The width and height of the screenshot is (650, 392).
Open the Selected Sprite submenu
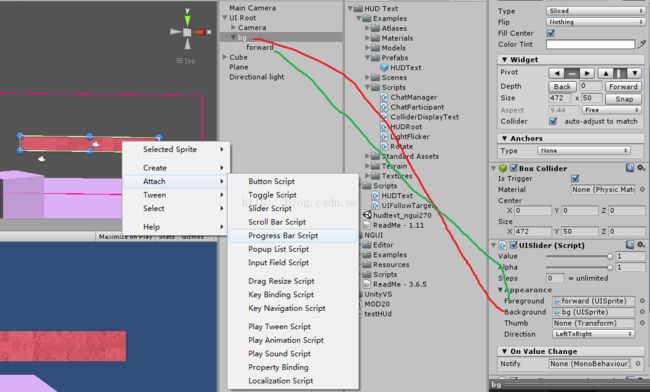coord(176,149)
